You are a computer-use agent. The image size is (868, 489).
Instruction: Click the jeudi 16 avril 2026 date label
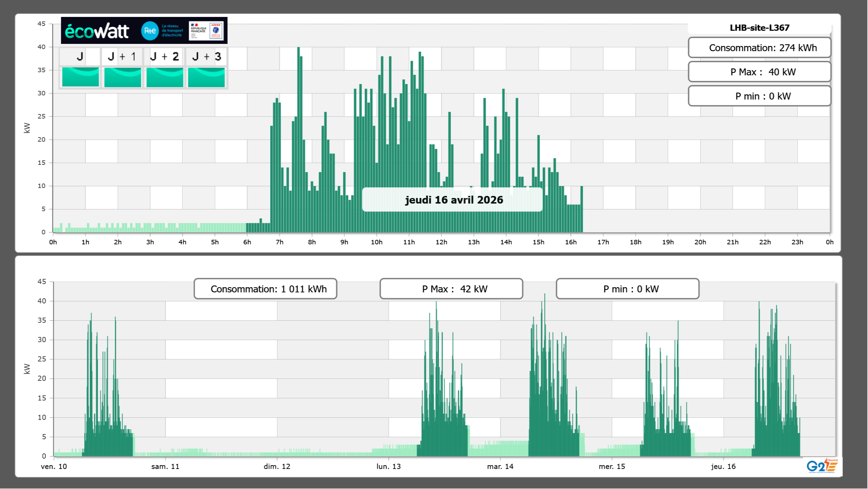[454, 200]
